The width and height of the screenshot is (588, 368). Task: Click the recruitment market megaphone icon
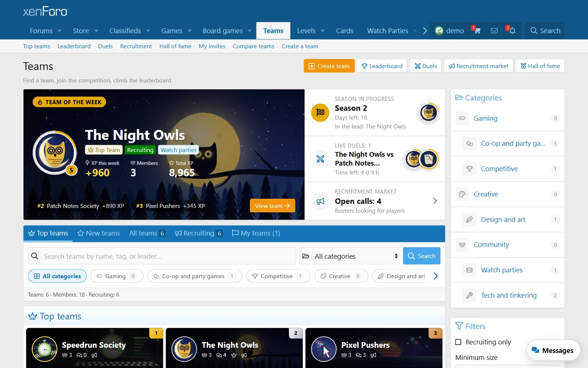pos(320,201)
